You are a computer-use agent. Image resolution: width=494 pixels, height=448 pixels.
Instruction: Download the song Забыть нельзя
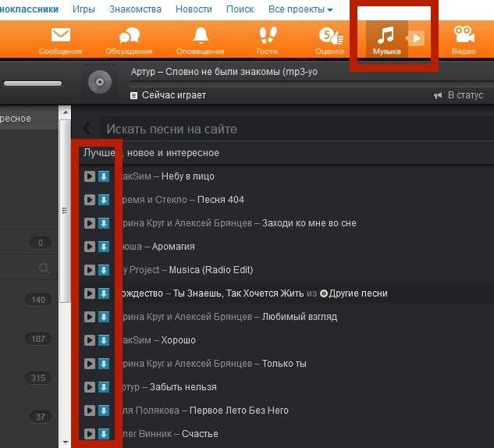pos(104,387)
